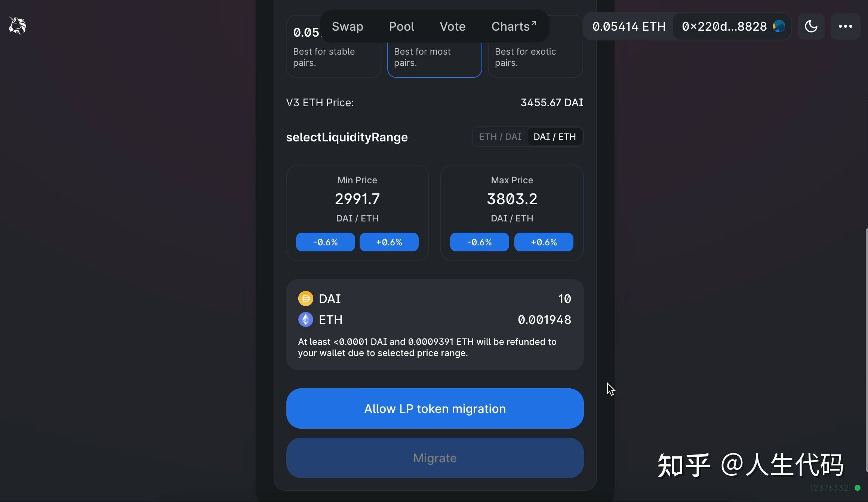Click the Swap tab
The width and height of the screenshot is (868, 502).
coord(347,26)
